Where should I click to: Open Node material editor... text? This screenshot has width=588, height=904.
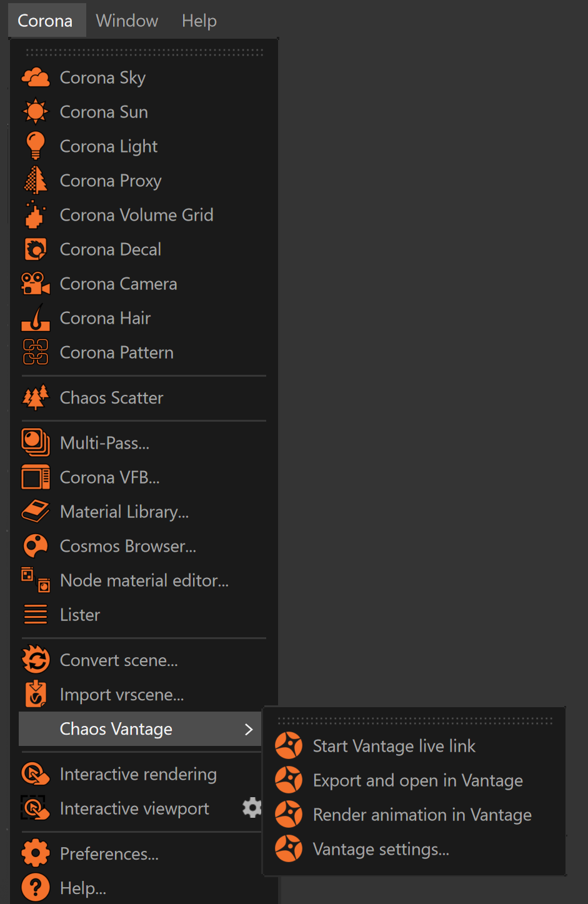(x=144, y=580)
